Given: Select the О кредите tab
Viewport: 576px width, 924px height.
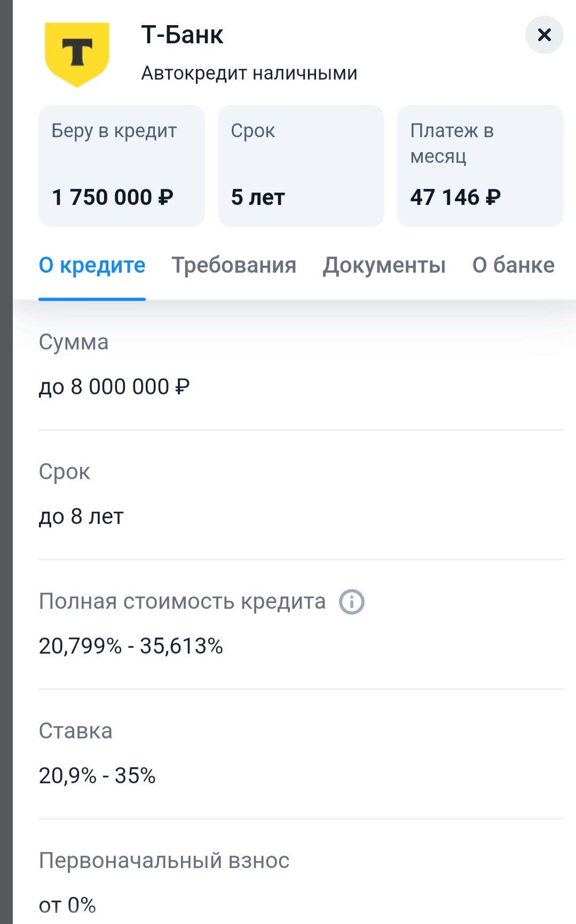Looking at the screenshot, I should tap(92, 266).
